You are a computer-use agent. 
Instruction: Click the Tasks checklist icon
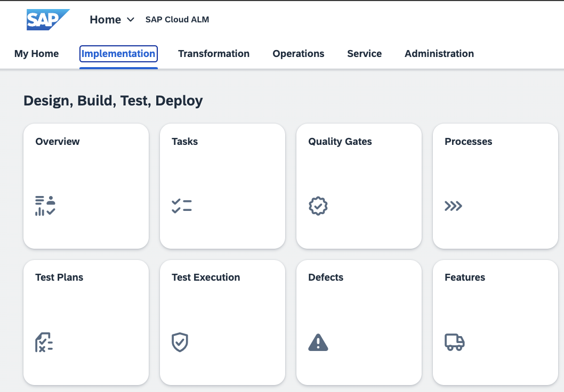coord(182,206)
